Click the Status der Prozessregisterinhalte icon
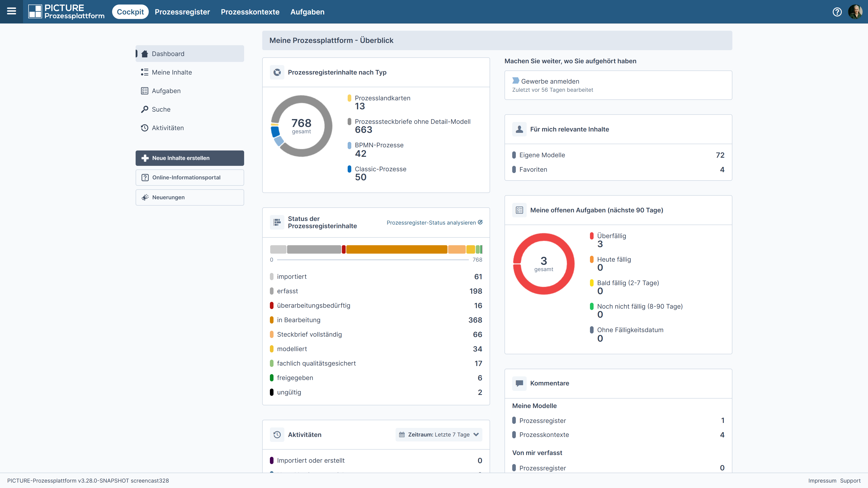 point(277,222)
